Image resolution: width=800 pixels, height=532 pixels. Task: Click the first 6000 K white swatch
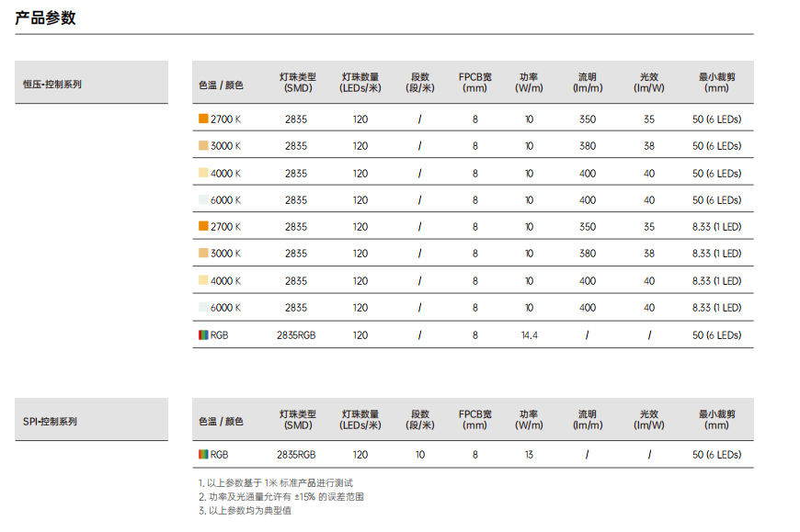pyautogui.click(x=203, y=199)
